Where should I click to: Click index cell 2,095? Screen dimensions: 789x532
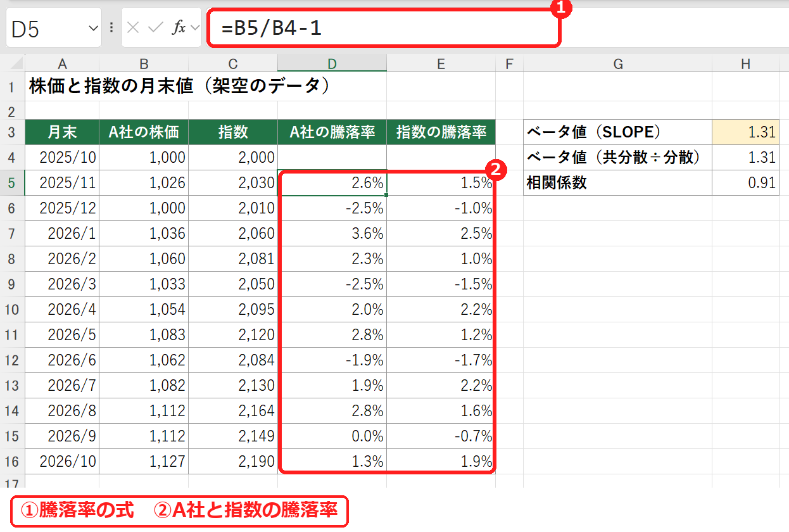pos(233,310)
